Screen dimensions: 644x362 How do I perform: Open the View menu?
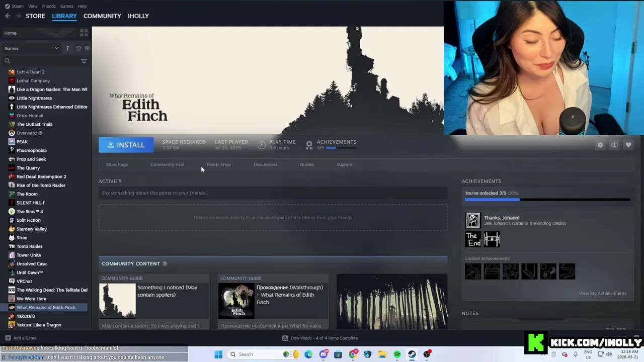(x=33, y=6)
